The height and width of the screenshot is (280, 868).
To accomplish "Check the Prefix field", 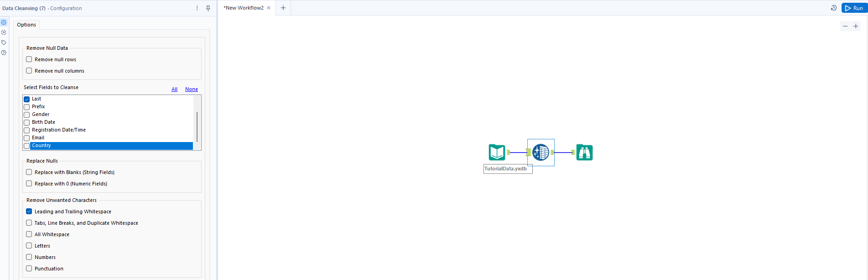I will [27, 107].
